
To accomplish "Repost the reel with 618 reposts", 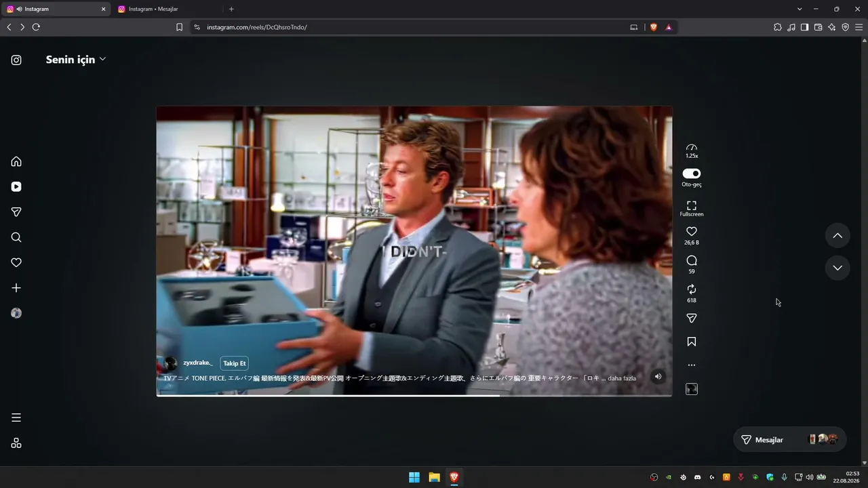I will click(692, 289).
